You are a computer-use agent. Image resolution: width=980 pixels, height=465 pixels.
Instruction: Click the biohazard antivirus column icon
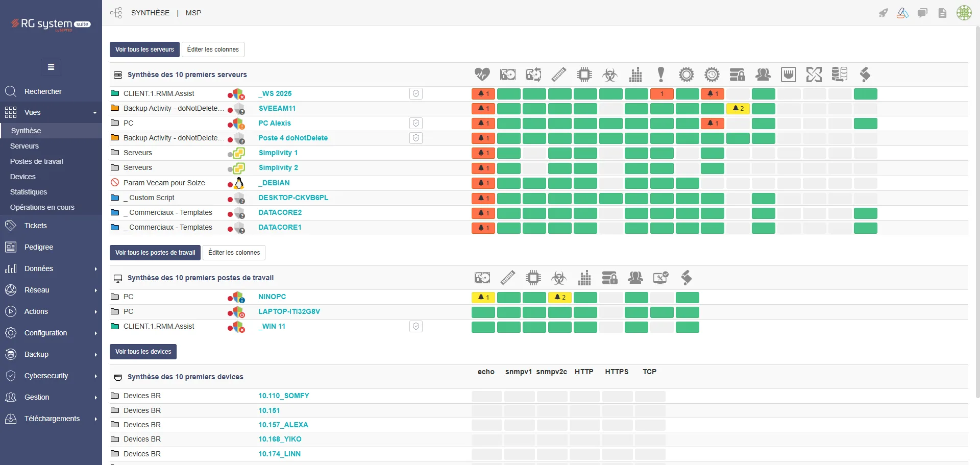coord(610,75)
